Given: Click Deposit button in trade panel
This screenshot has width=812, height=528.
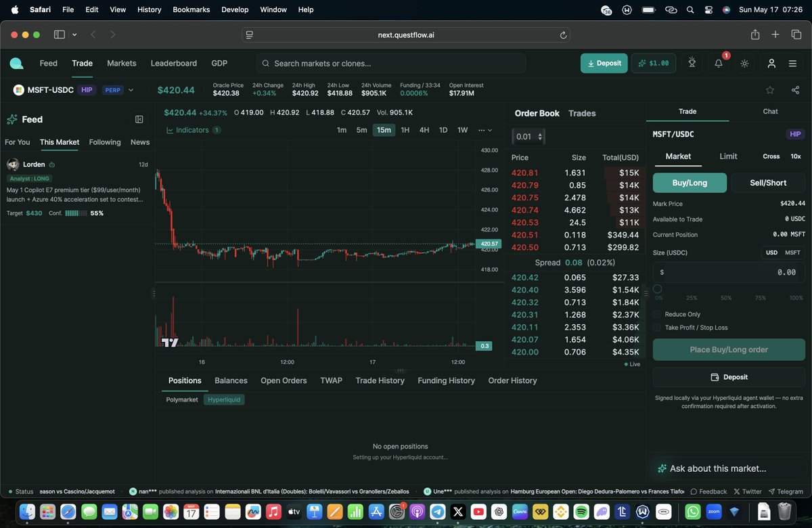Looking at the screenshot, I should click(729, 377).
